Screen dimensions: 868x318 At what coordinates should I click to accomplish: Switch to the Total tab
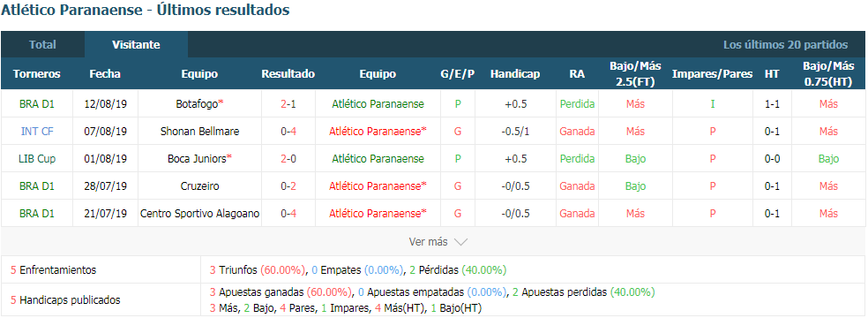point(42,45)
